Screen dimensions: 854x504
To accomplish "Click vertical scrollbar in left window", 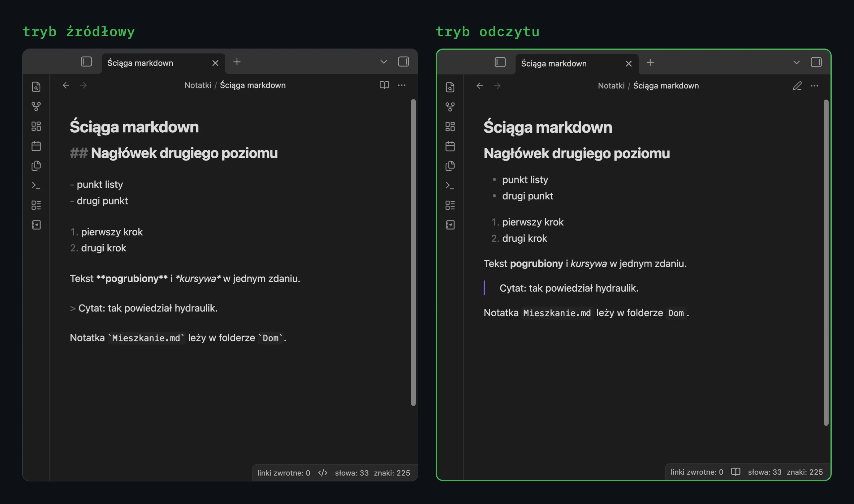I will tap(413, 252).
